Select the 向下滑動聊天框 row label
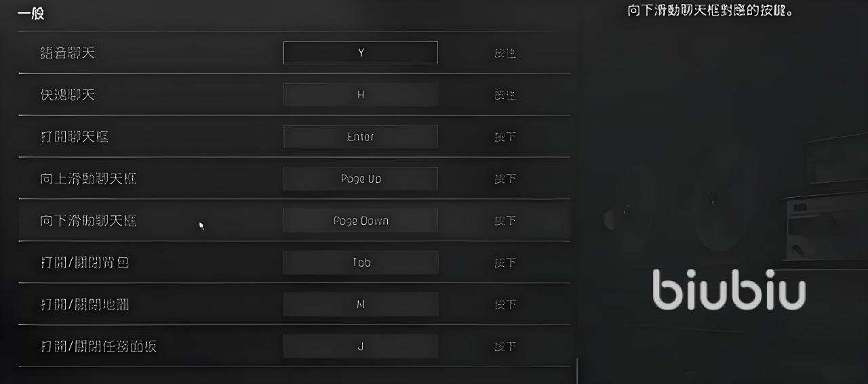Viewport: 868px width, 384px height. coord(89,221)
